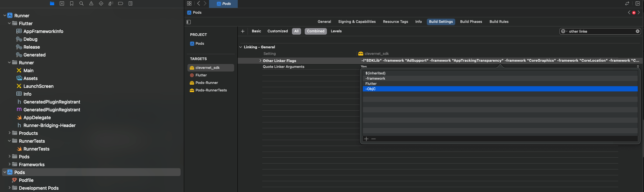
Task: Open the Test navigator diamond icon
Action: pos(101,4)
